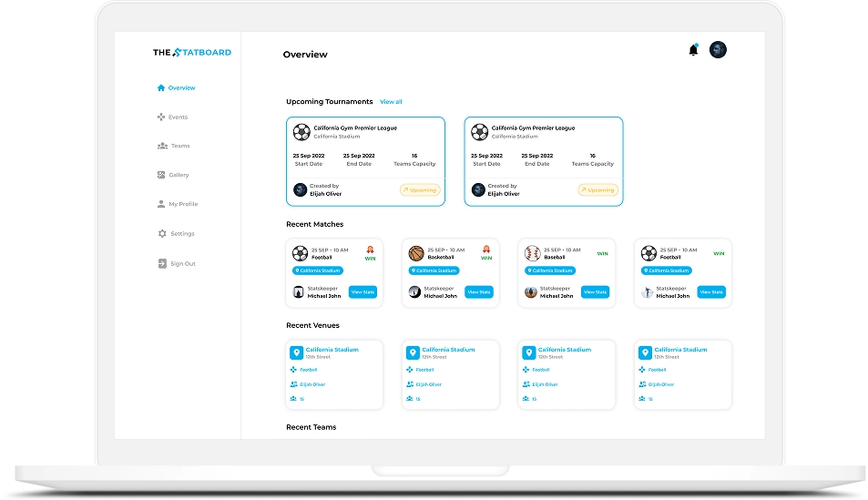Click Upcoming badge on first tournament card
This screenshot has height=500, width=868.
(419, 190)
